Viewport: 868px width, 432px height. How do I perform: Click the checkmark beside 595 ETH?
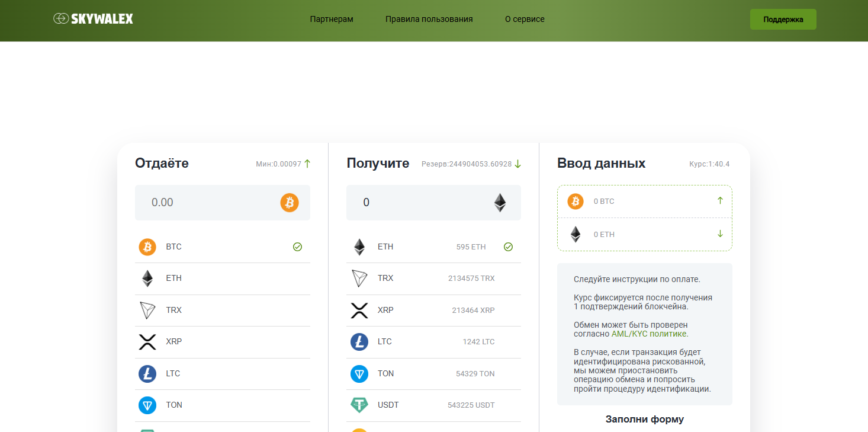508,247
